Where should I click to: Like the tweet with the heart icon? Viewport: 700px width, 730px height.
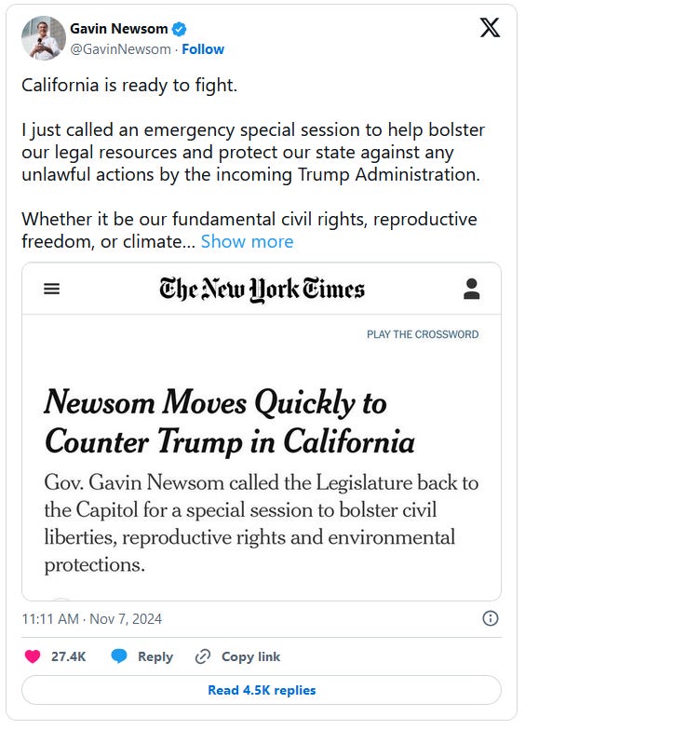point(33,656)
